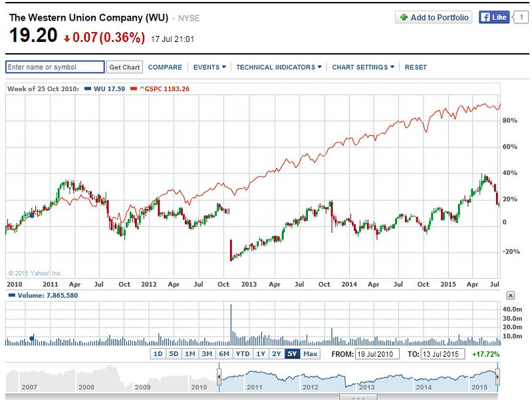Click the +17.72% range change value
532x400 pixels.
click(x=486, y=354)
